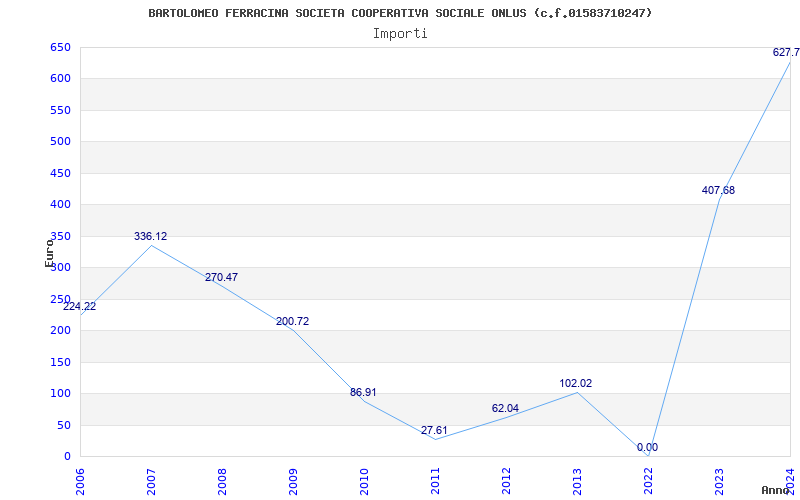Viewport: 800px width, 500px height.
Task: Select the 407.68 data label
Action: 718,190
